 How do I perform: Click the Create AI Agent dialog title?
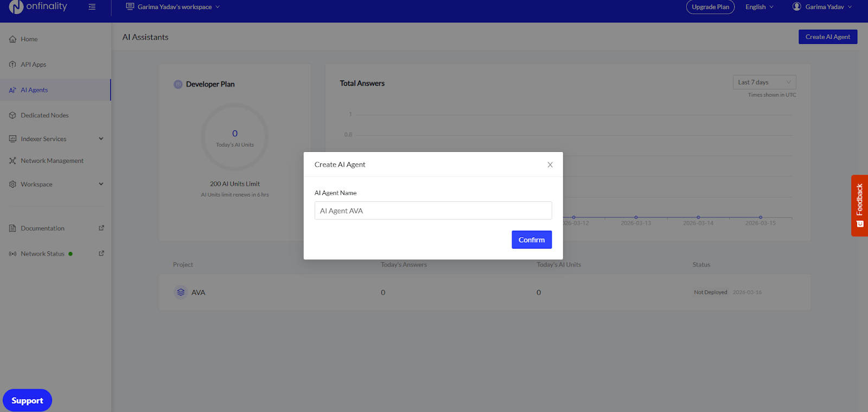coord(340,164)
